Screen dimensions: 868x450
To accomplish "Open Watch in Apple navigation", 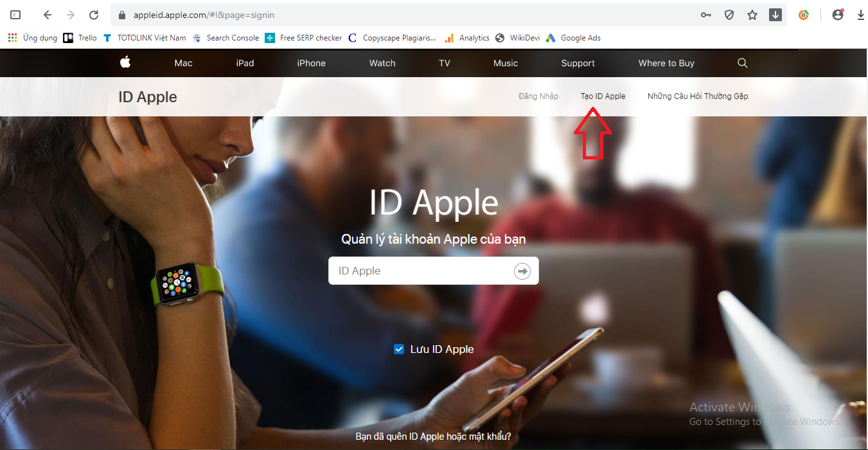I will coord(382,63).
